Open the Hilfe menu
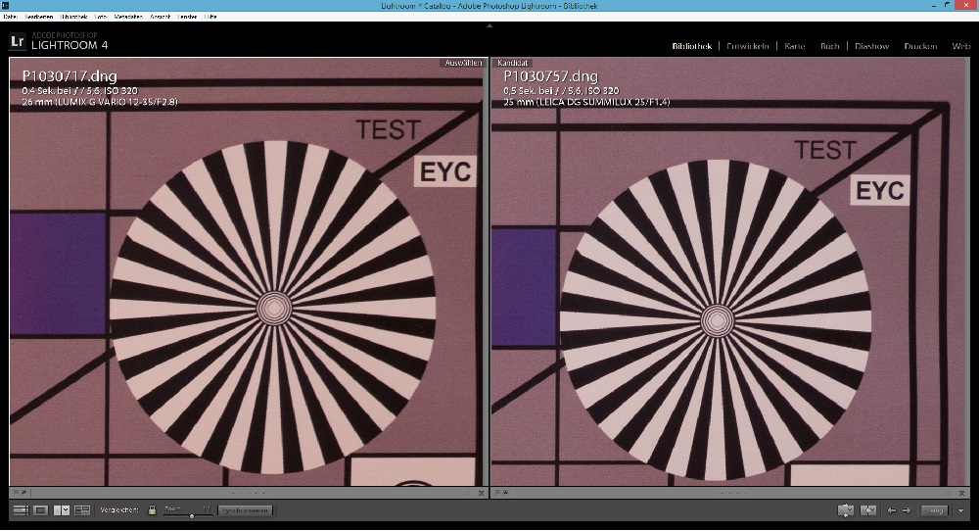 click(210, 17)
